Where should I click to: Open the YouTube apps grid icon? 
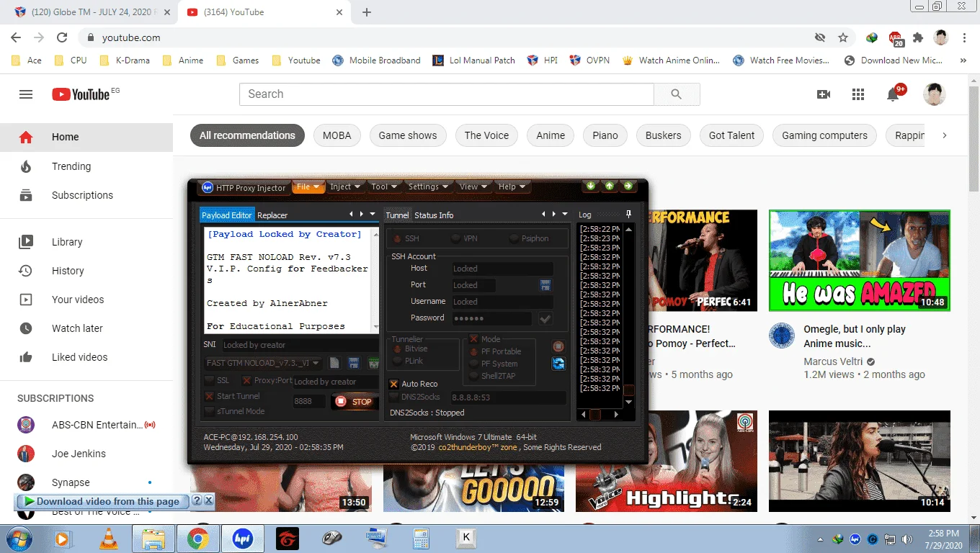[x=857, y=94]
